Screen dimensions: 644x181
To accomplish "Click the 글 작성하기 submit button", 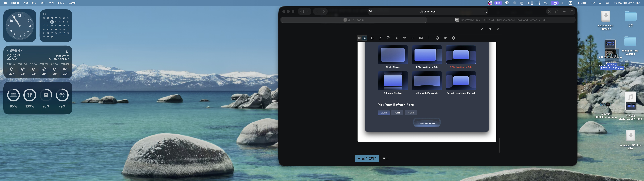I will coord(367,158).
